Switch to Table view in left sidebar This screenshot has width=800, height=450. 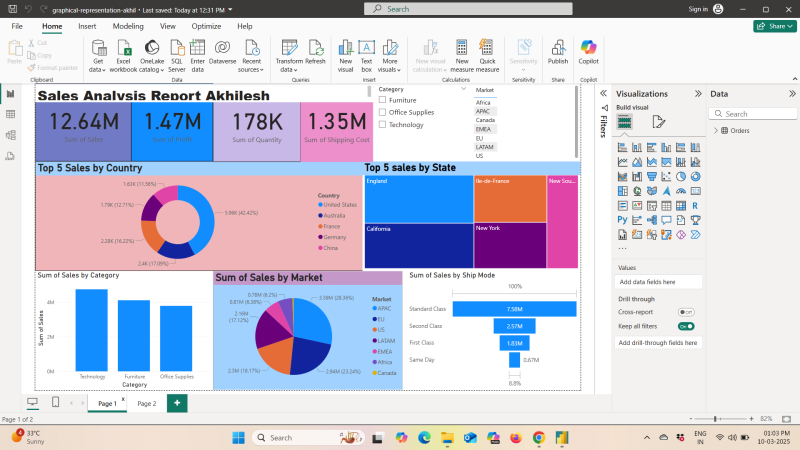[10, 114]
